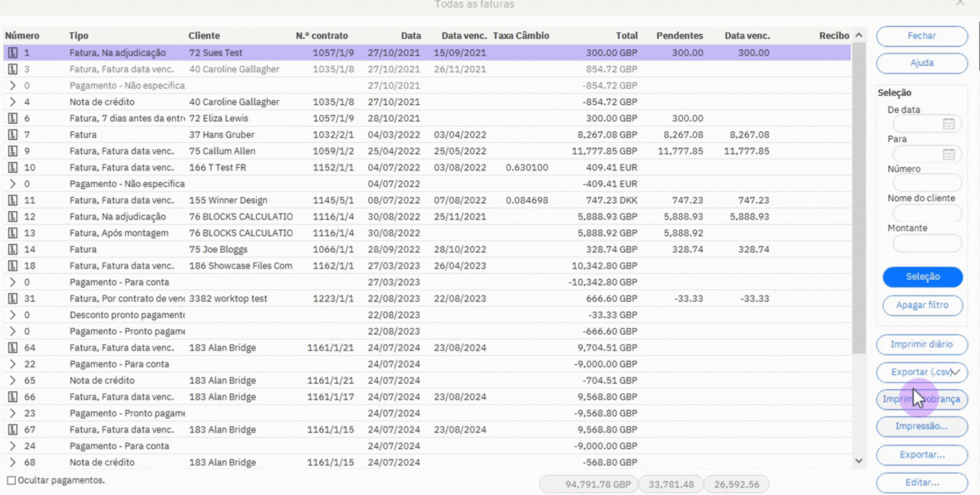Open the Ajuda panel
The image size is (980, 495).
coord(922,63)
